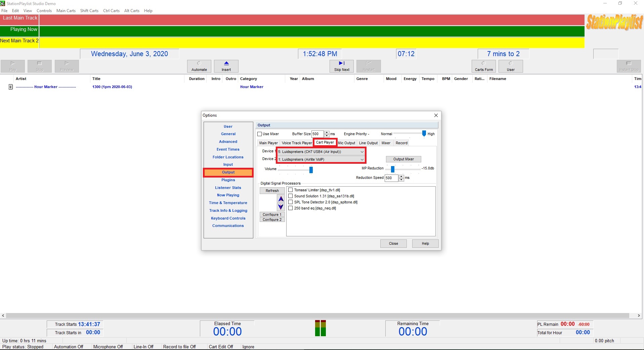Screen dimensions: 644x350
Task: Open the Carts Form button
Action: tap(483, 66)
